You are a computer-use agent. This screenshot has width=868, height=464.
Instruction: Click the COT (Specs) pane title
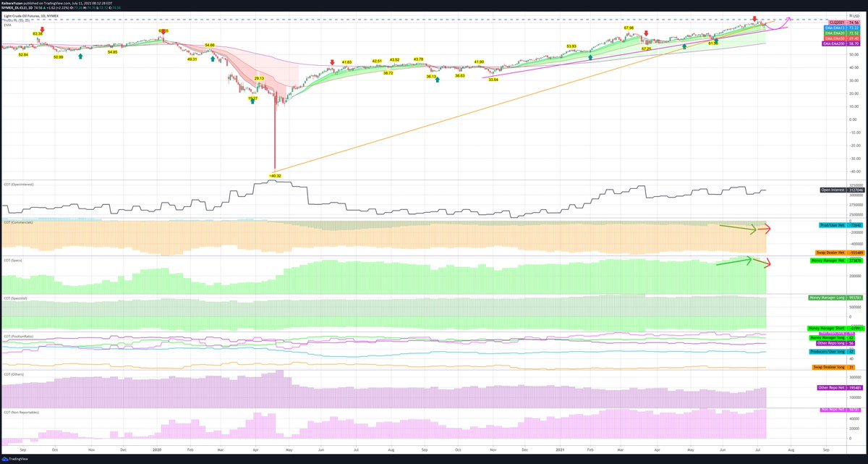pos(12,259)
